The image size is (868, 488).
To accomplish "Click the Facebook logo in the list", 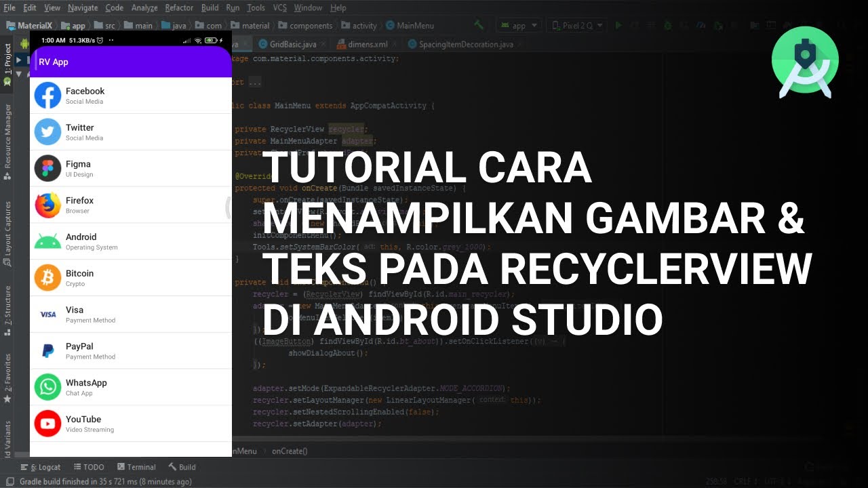I will coord(47,96).
